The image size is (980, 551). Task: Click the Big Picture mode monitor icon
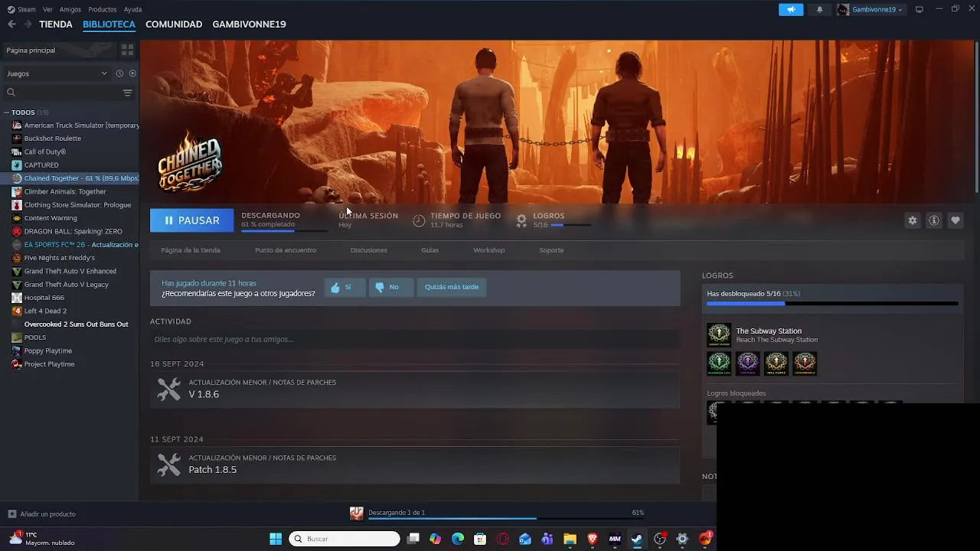(920, 9)
